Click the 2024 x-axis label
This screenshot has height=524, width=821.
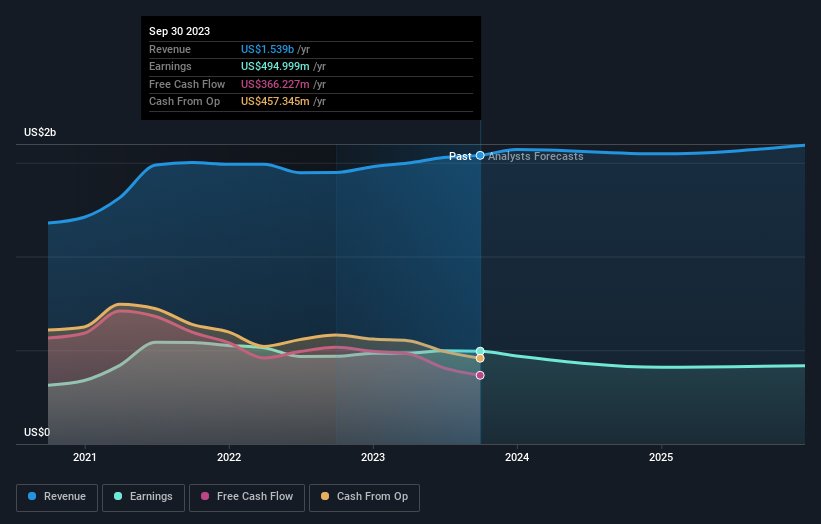click(517, 458)
